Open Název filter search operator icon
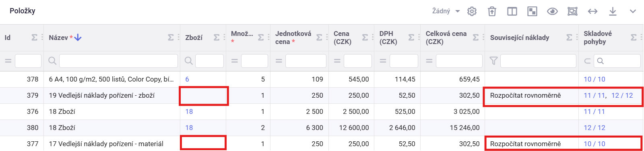This screenshot has width=644, height=151. coord(52,61)
